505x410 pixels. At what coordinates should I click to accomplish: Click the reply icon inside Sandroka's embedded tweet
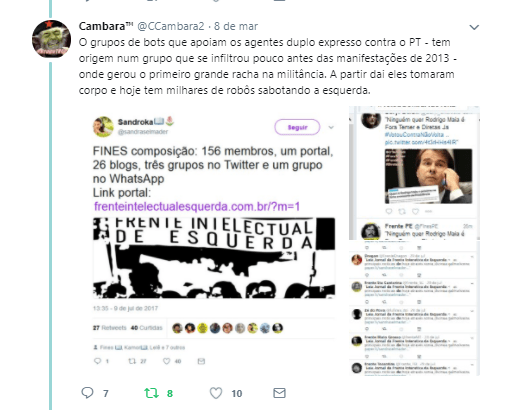(x=98, y=361)
